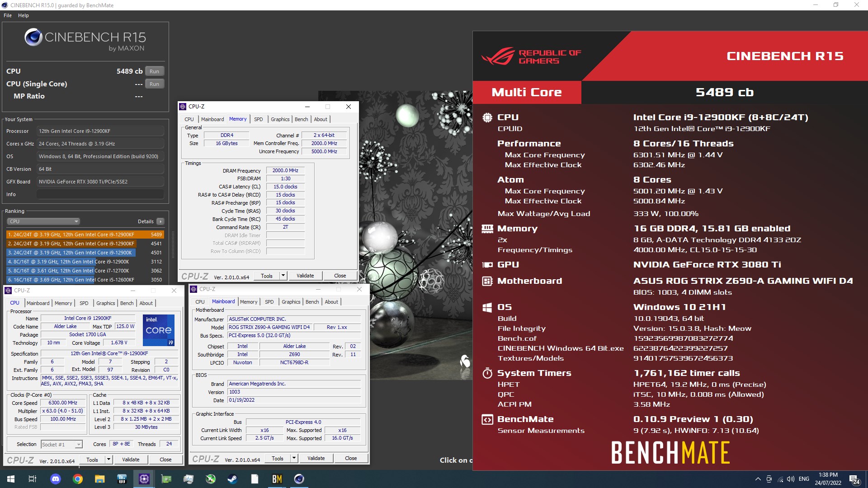Image resolution: width=868 pixels, height=488 pixels.
Task: Click the Memory icon in BenchMate panel
Action: 487,229
